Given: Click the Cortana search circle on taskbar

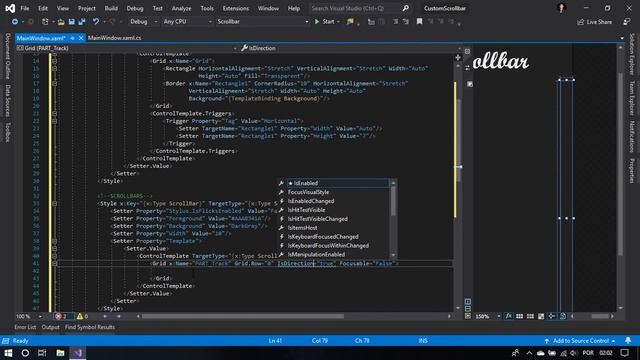Looking at the screenshot, I should coord(25,353).
